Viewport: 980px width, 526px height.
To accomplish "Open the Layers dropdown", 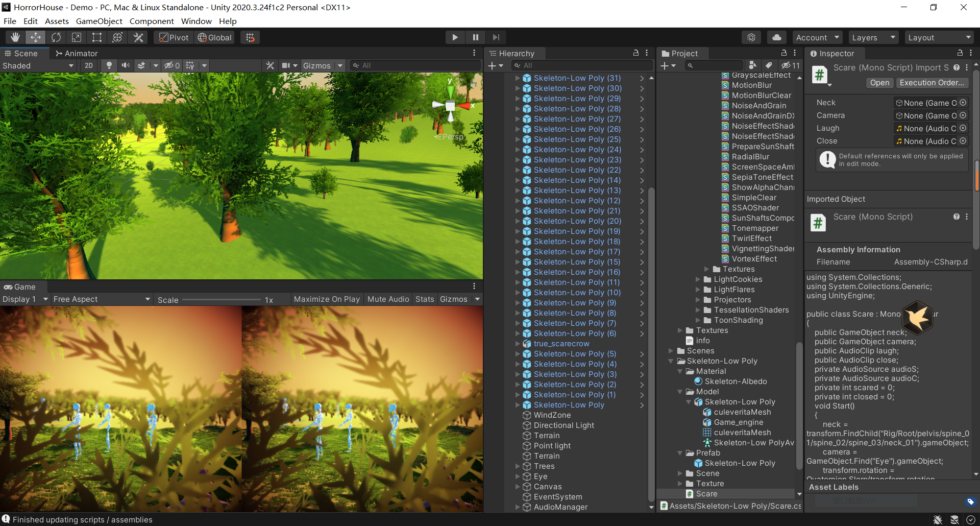I will [x=873, y=37].
